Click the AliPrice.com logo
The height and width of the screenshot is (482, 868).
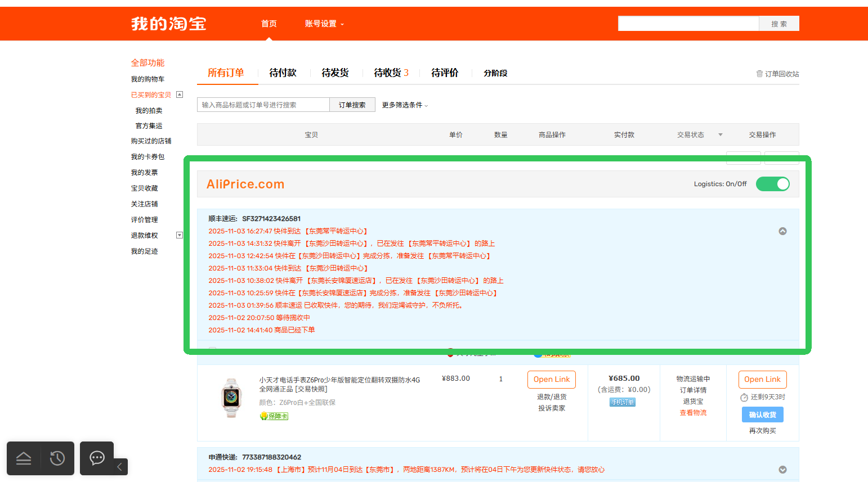point(245,184)
